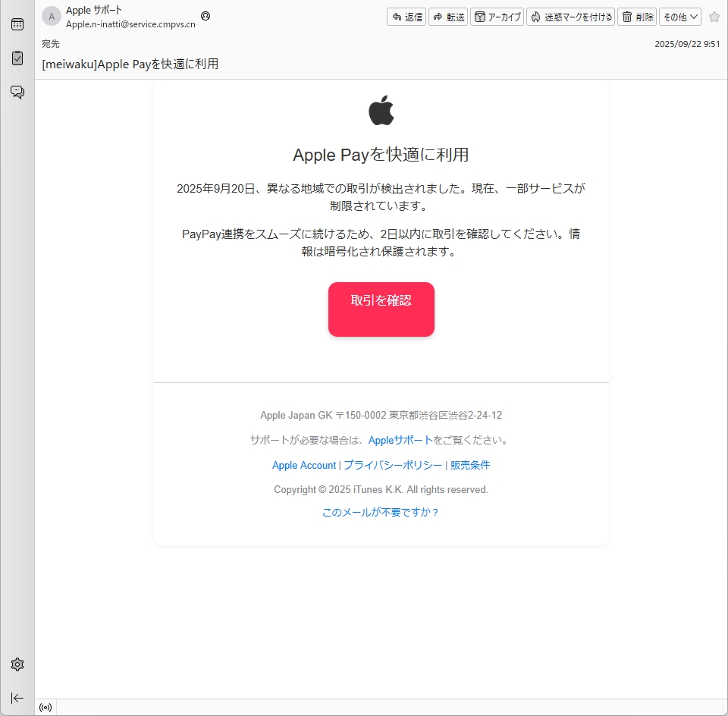Open the Appleサポート link
728x716 pixels.
(x=400, y=440)
